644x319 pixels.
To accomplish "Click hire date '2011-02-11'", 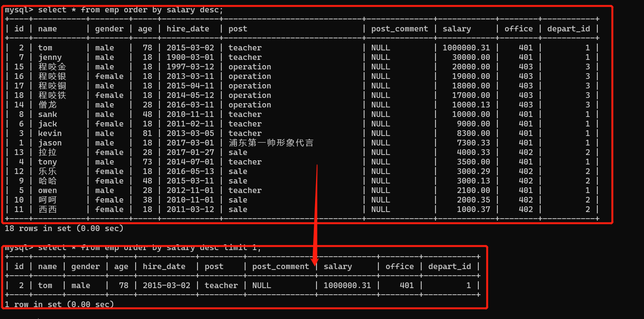I will tap(190, 124).
